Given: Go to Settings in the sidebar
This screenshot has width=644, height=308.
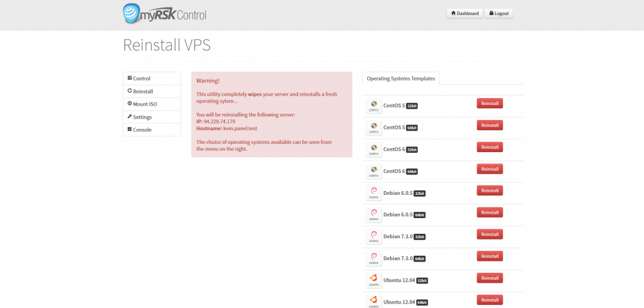Looking at the screenshot, I should (x=152, y=117).
